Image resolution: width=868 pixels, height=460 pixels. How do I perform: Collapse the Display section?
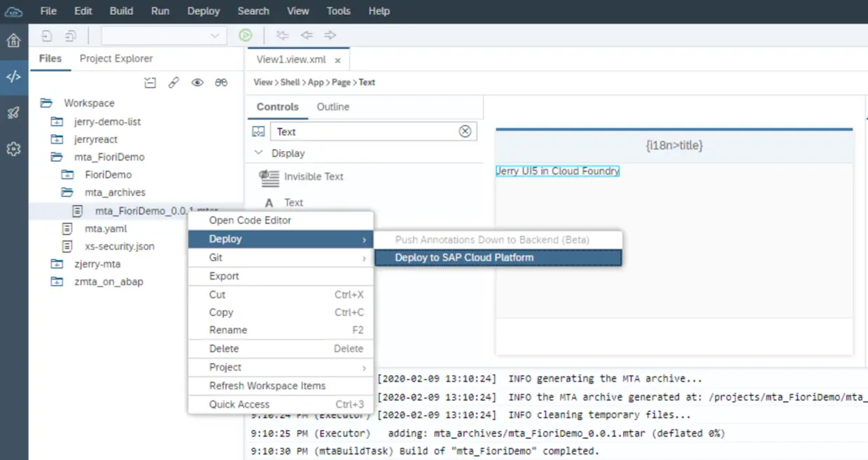259,153
